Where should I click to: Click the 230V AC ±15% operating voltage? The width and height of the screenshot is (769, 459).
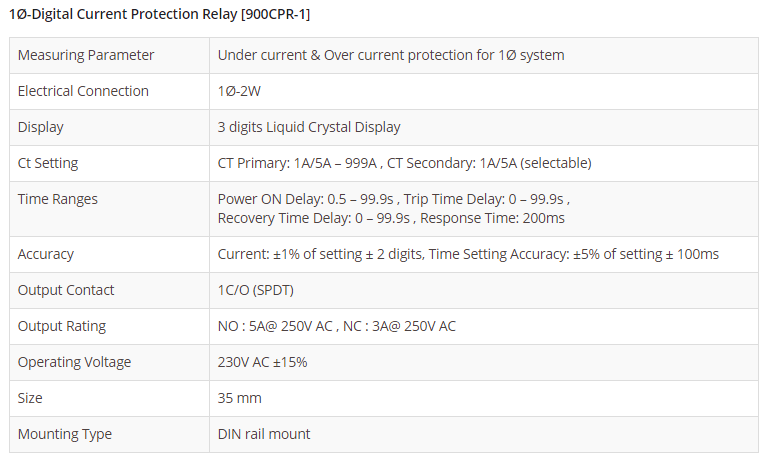tap(262, 362)
